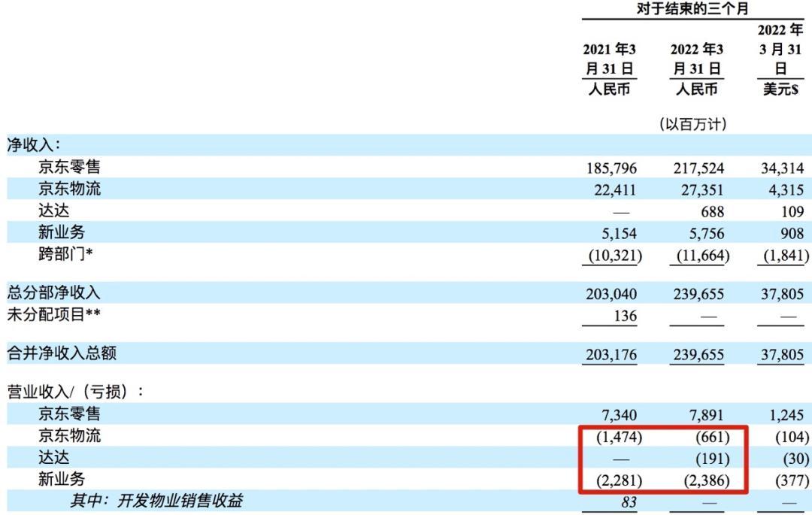
Task: Select the value 203,176
Action: point(611,355)
